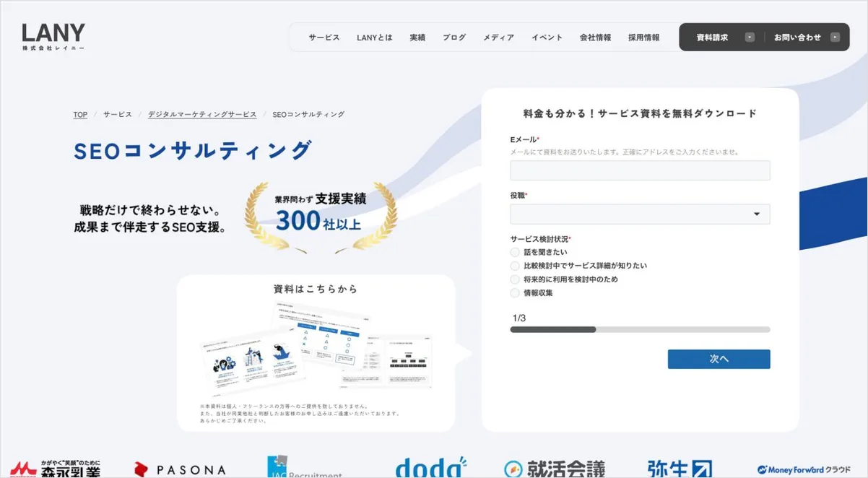
Task: Click the サービス breadcrumb
Action: pos(118,115)
